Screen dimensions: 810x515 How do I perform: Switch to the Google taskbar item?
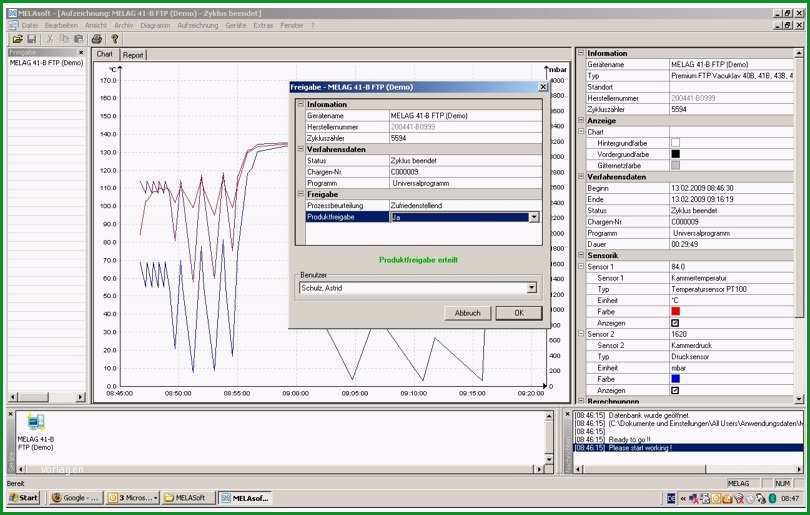click(x=75, y=498)
